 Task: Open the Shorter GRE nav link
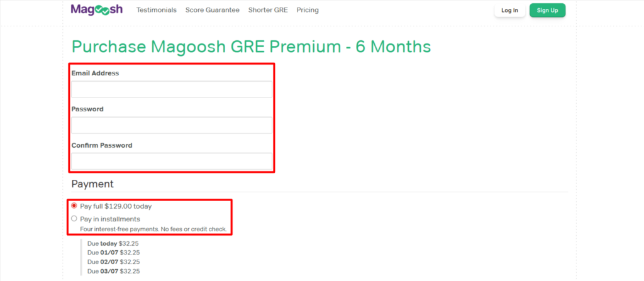(x=269, y=10)
